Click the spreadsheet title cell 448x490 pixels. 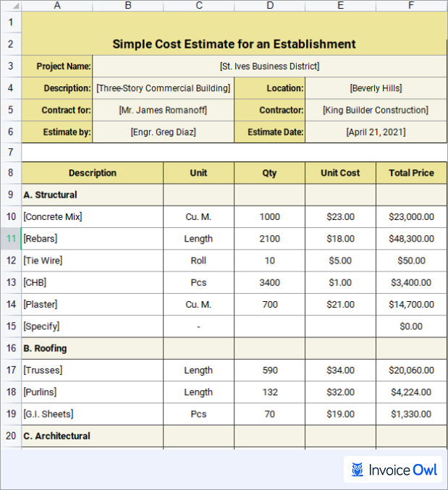pos(234,44)
